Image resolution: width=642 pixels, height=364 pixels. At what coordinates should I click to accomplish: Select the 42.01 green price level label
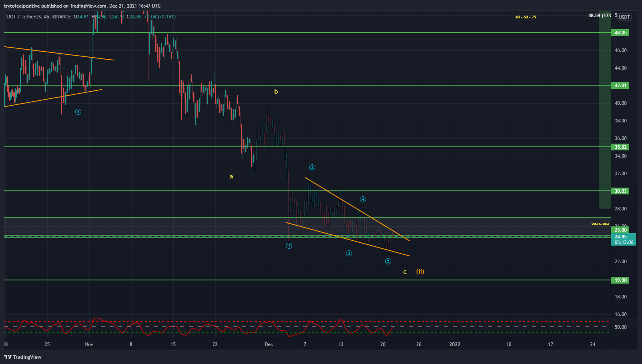[x=620, y=86]
